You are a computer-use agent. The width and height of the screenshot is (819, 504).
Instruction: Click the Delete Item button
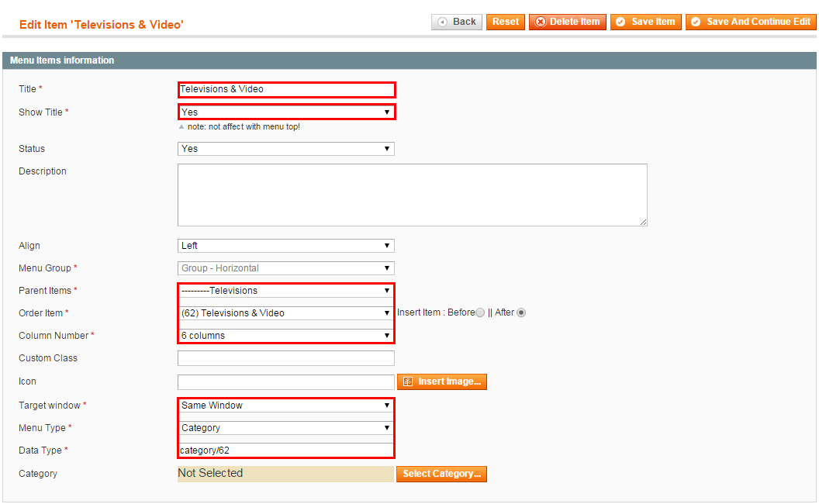pyautogui.click(x=567, y=22)
